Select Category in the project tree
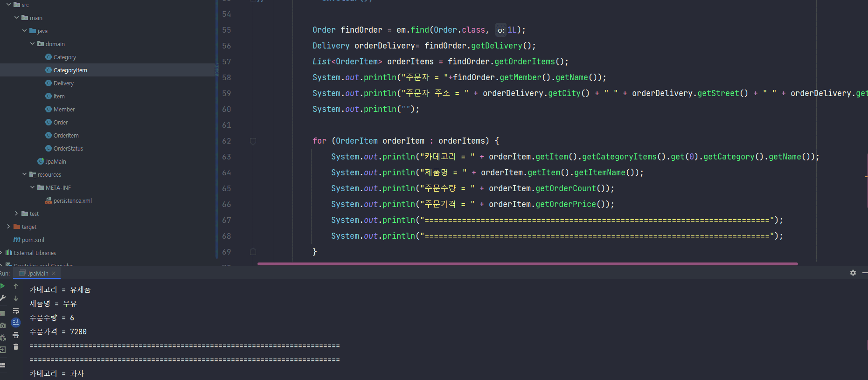The width and height of the screenshot is (868, 380). click(x=65, y=57)
